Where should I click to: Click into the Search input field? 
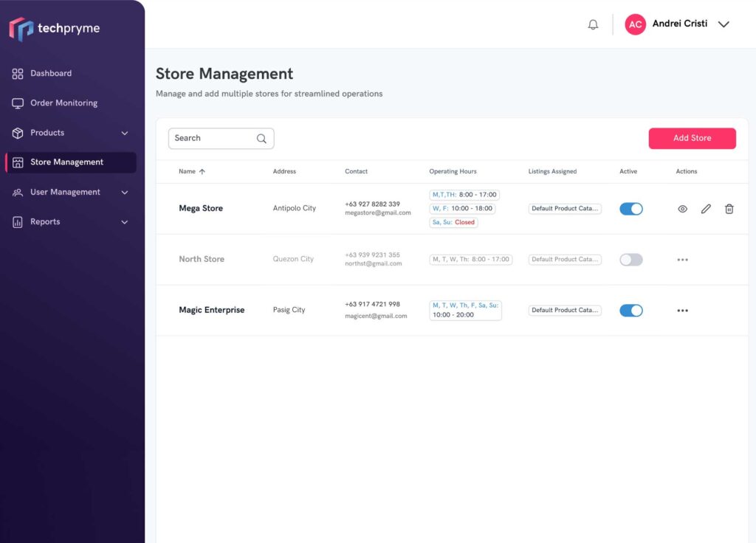[x=212, y=139]
